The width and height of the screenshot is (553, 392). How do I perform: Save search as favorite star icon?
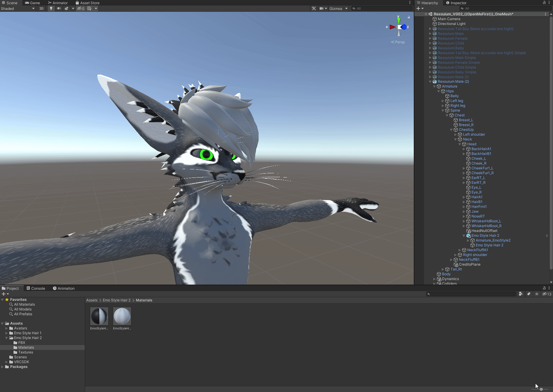click(x=537, y=294)
